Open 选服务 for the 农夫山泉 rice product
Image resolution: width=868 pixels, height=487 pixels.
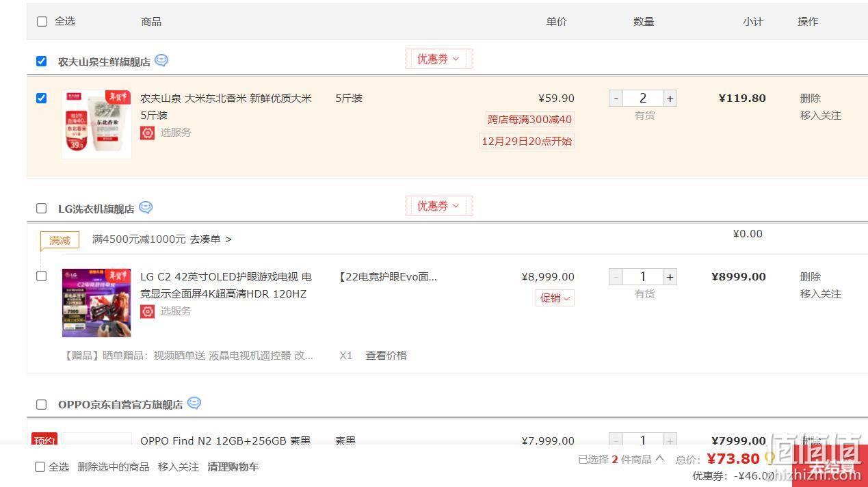coord(176,132)
